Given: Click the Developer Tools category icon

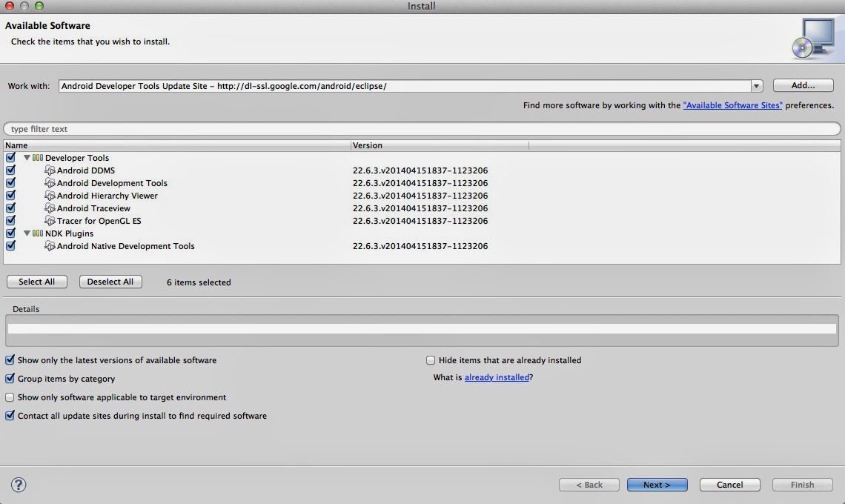Looking at the screenshot, I should point(37,157).
